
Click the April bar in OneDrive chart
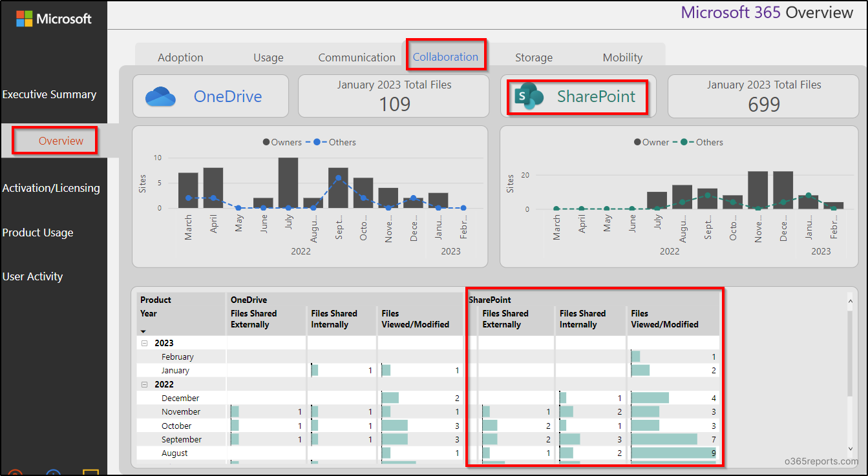tap(213, 188)
